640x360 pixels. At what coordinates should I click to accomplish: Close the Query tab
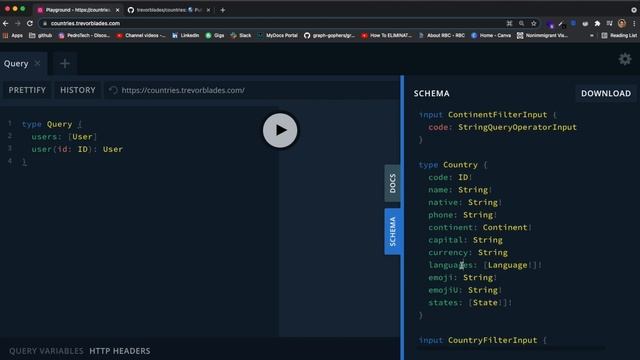pyautogui.click(x=38, y=63)
